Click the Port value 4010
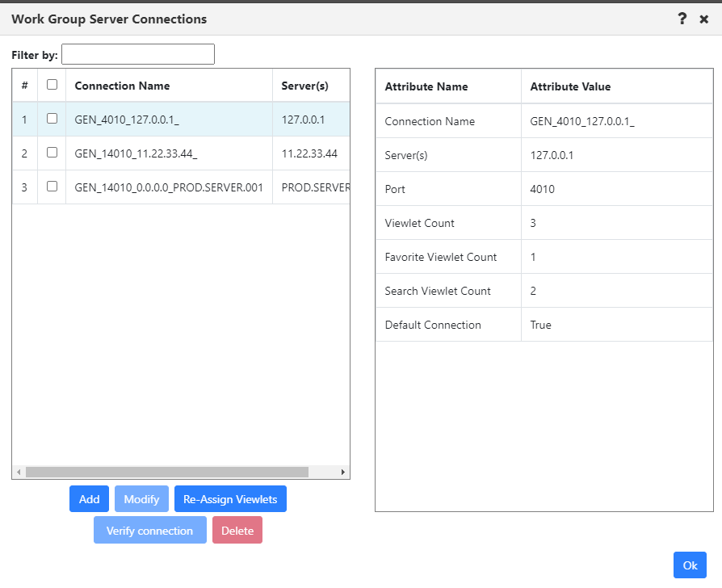 click(543, 189)
